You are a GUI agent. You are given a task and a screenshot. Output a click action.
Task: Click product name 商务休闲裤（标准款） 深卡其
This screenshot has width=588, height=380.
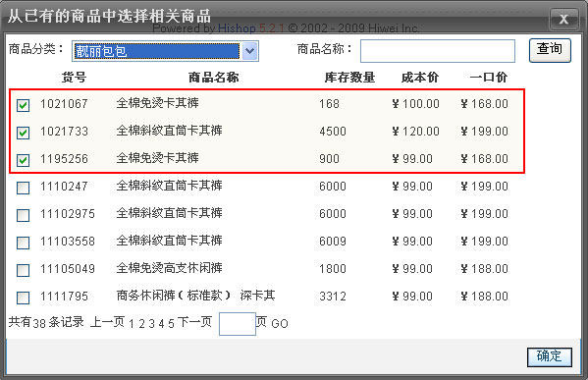click(195, 296)
